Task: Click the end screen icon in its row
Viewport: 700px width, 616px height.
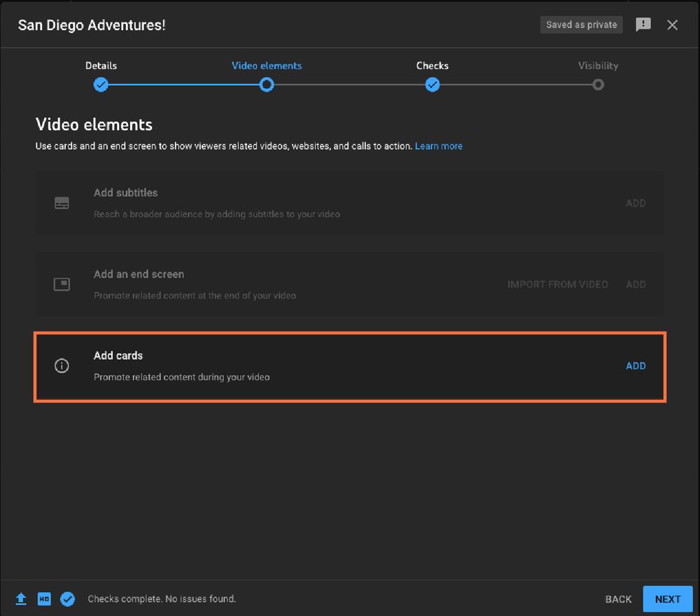Action: (62, 284)
